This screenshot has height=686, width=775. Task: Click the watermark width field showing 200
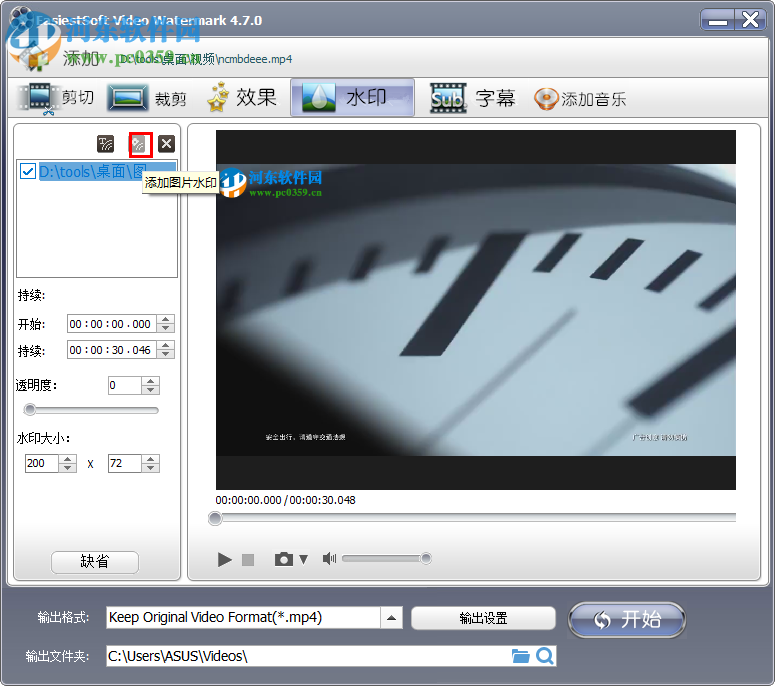click(42, 464)
